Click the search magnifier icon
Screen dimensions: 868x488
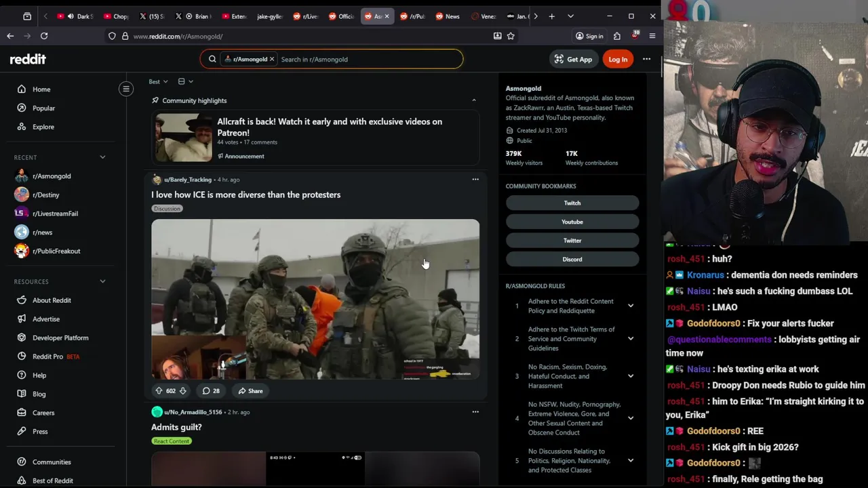click(212, 59)
